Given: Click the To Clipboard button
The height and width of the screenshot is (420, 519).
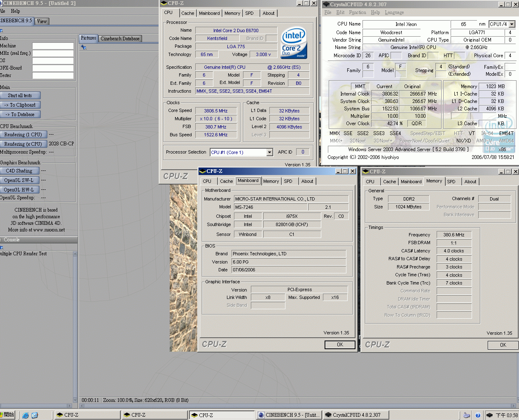Looking at the screenshot, I should 20,105.
